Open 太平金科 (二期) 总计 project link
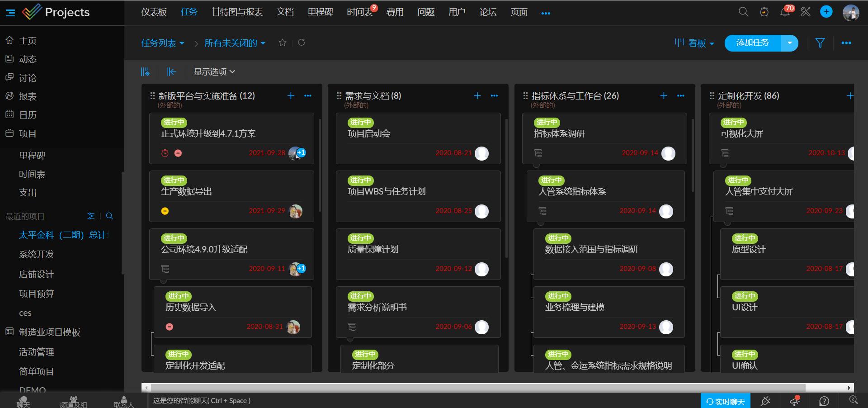 [x=63, y=235]
